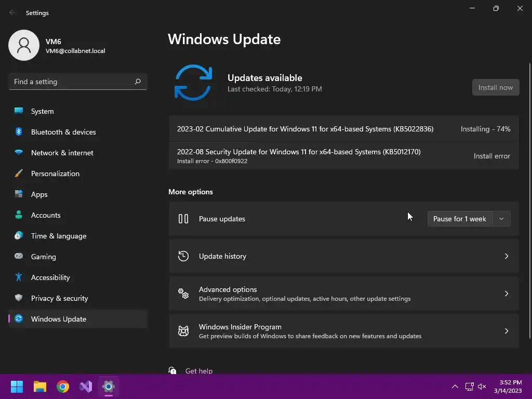
Task: Click the Windows Update sidebar sync icon
Action: (19, 318)
